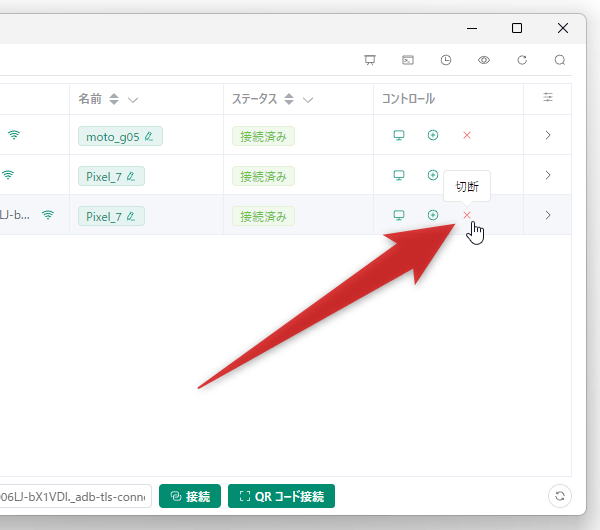Disconnect the third row Pixel_7 device
600x530 pixels.
(467, 215)
